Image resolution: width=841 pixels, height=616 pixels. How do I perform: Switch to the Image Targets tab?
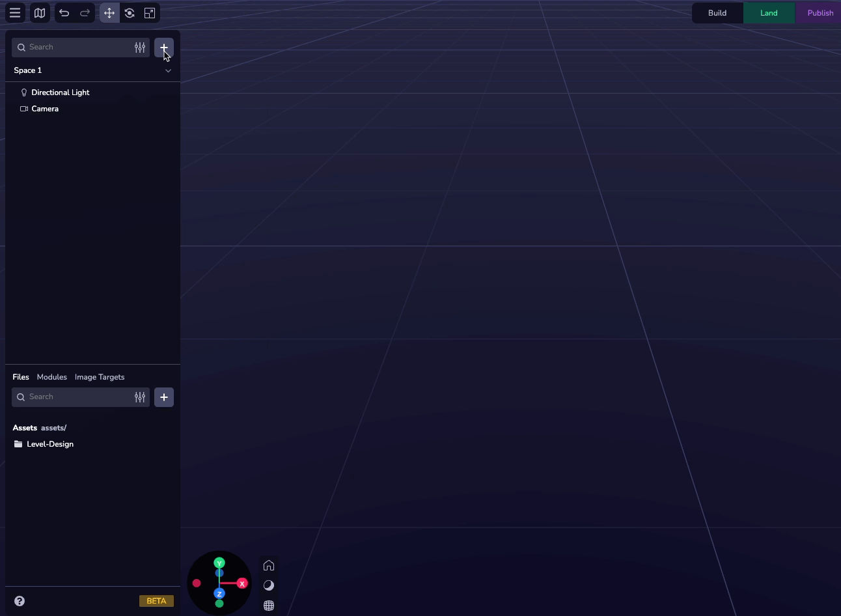pyautogui.click(x=99, y=376)
